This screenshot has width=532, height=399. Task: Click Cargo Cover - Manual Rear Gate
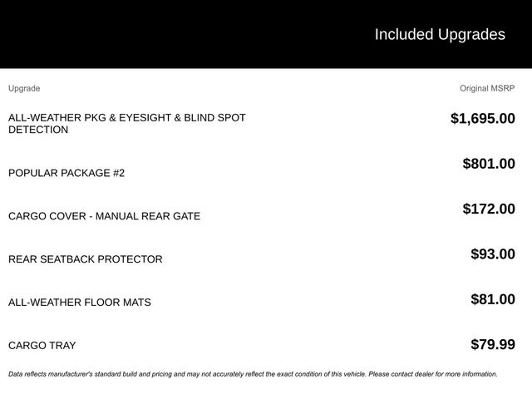[x=104, y=216]
